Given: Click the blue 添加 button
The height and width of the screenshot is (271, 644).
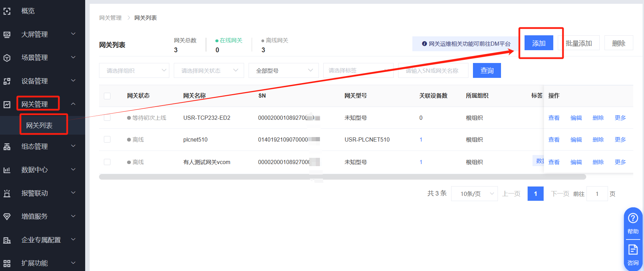Looking at the screenshot, I should [538, 43].
